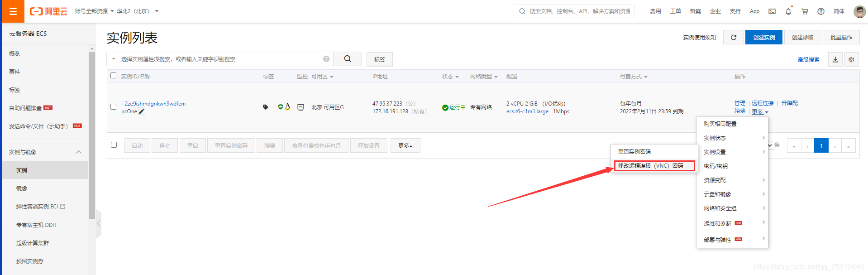Image resolution: width=868 pixels, height=275 pixels.
Task: Go to previous page arrow
Action: 808,146
